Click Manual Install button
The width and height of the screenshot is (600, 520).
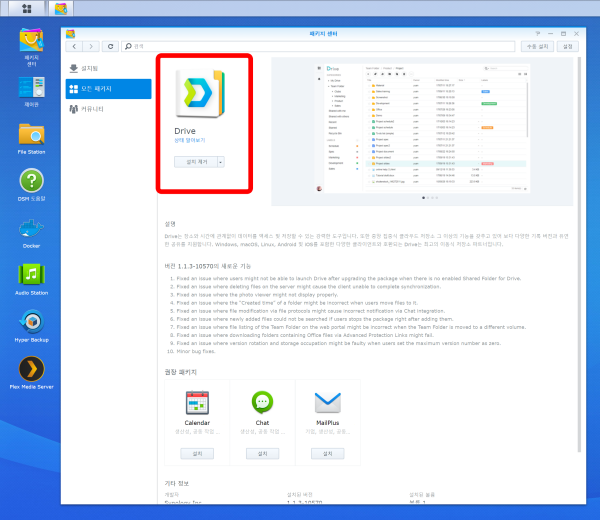[x=537, y=46]
